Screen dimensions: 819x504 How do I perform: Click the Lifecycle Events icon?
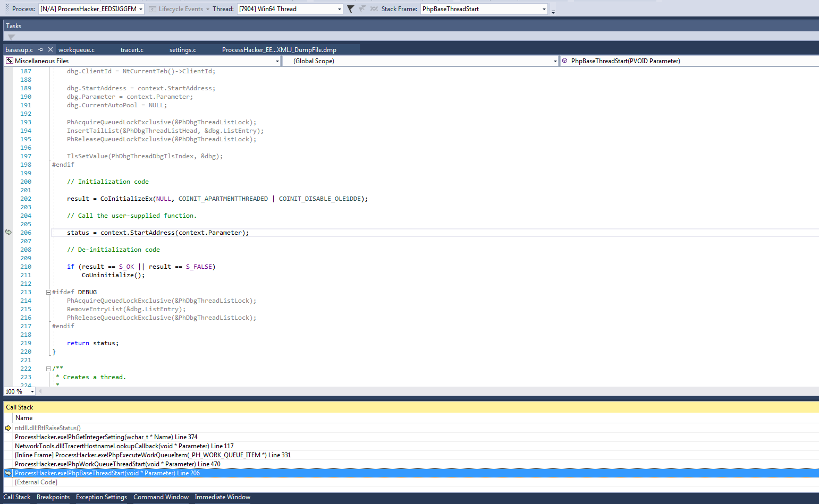152,9
